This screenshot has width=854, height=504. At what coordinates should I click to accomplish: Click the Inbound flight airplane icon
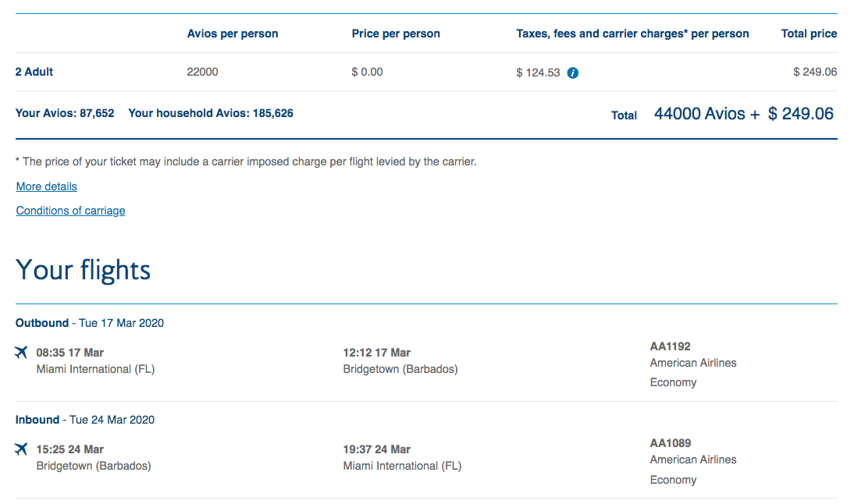[21, 449]
